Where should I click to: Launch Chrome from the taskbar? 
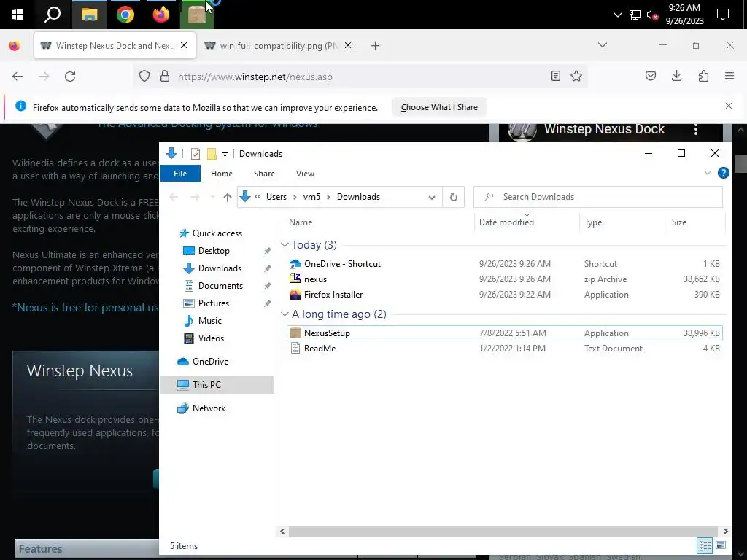click(125, 15)
